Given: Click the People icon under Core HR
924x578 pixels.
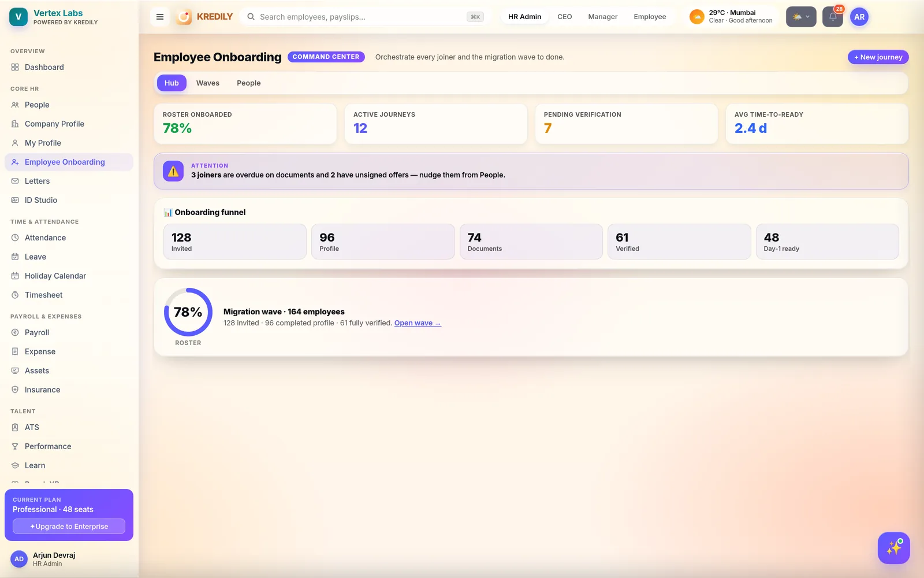Looking at the screenshot, I should pyautogui.click(x=15, y=105).
